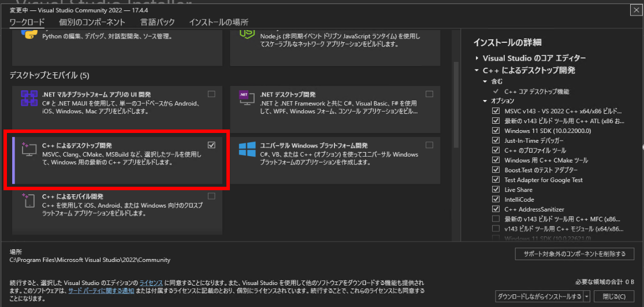Switch to ワークロード tab
This screenshot has height=307, width=644.
(x=27, y=22)
